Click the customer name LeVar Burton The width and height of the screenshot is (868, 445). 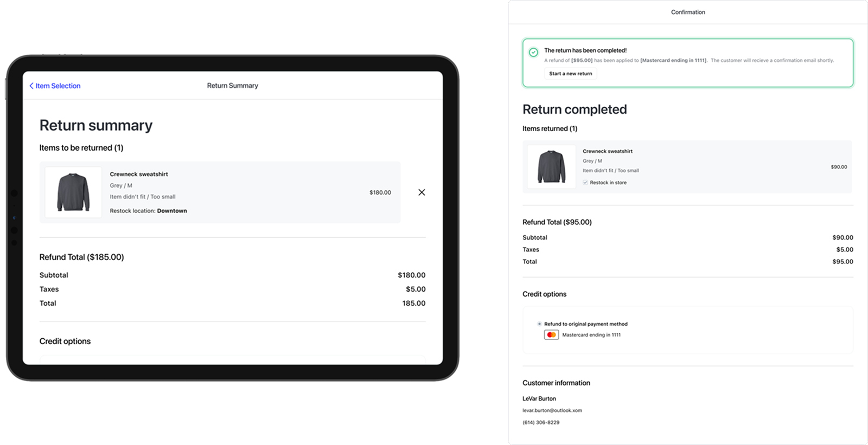click(x=539, y=398)
